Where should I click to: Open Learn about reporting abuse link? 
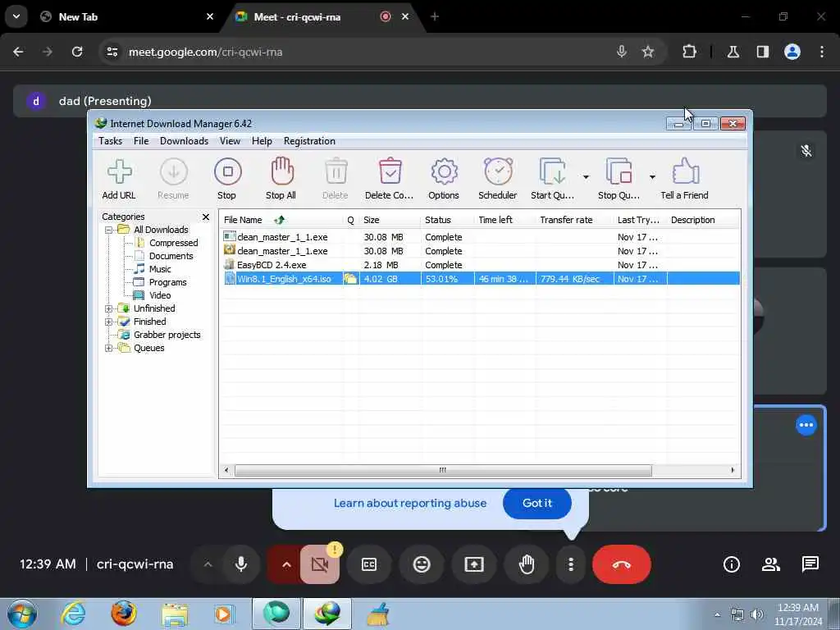[410, 503]
